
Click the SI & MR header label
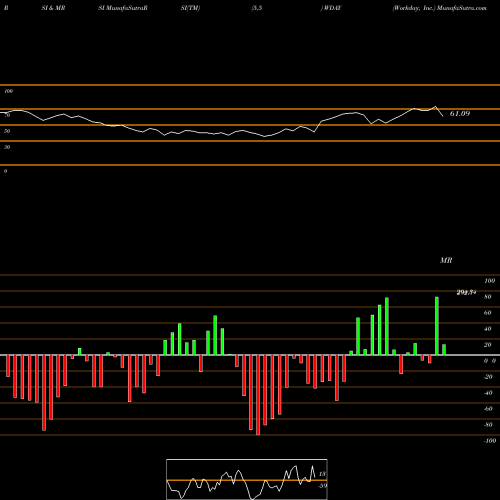53,8
